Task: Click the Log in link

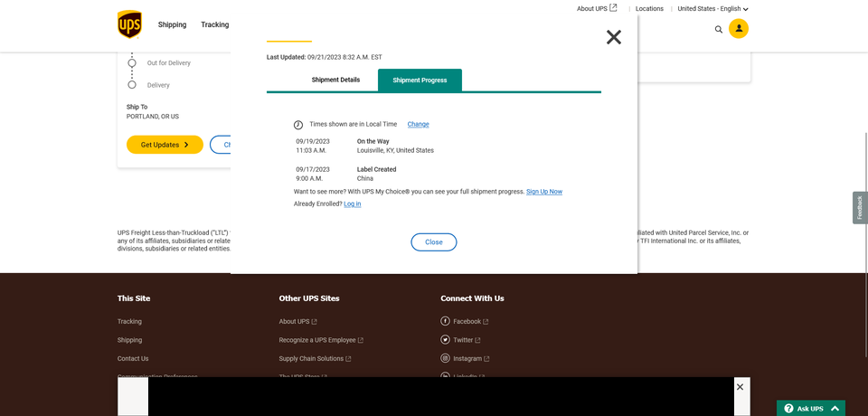Action: (352, 203)
